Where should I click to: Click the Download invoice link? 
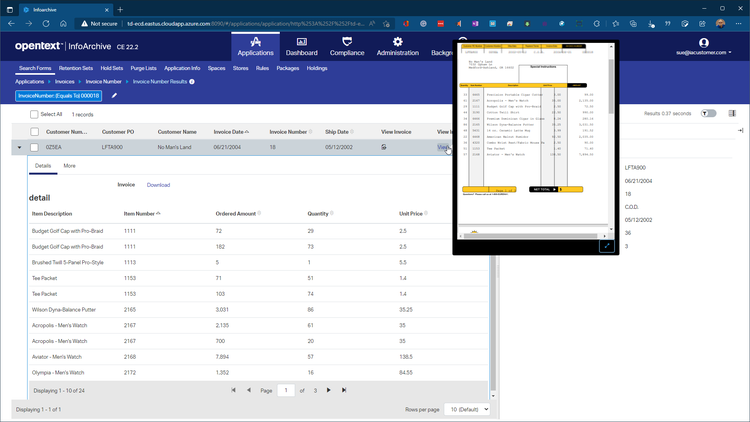[x=158, y=185]
